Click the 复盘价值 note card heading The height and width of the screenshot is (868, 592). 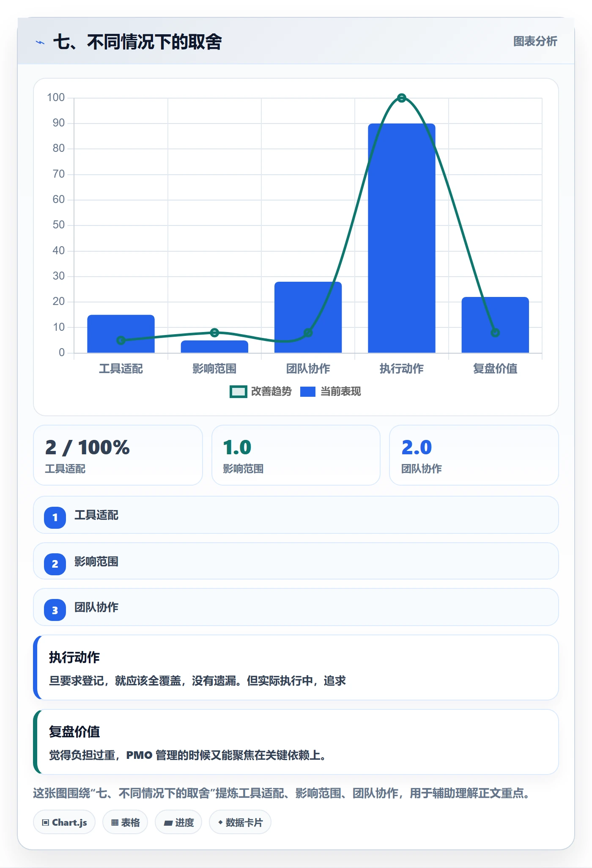tap(74, 732)
